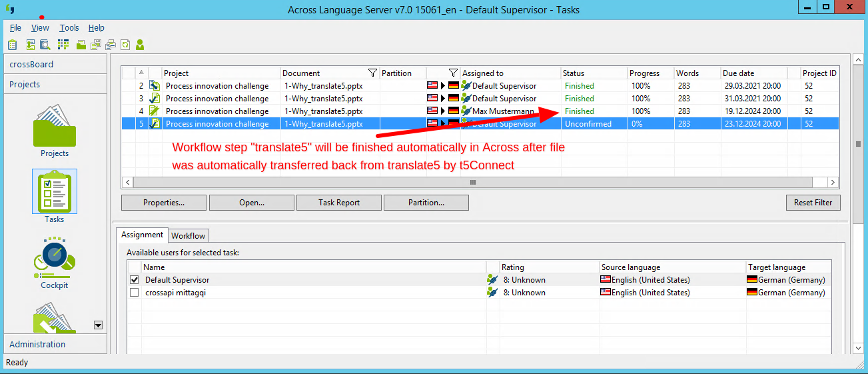Viewport: 868px width, 374px height.
Task: Select due date 19.12.2024 20:00 cell
Action: click(754, 111)
